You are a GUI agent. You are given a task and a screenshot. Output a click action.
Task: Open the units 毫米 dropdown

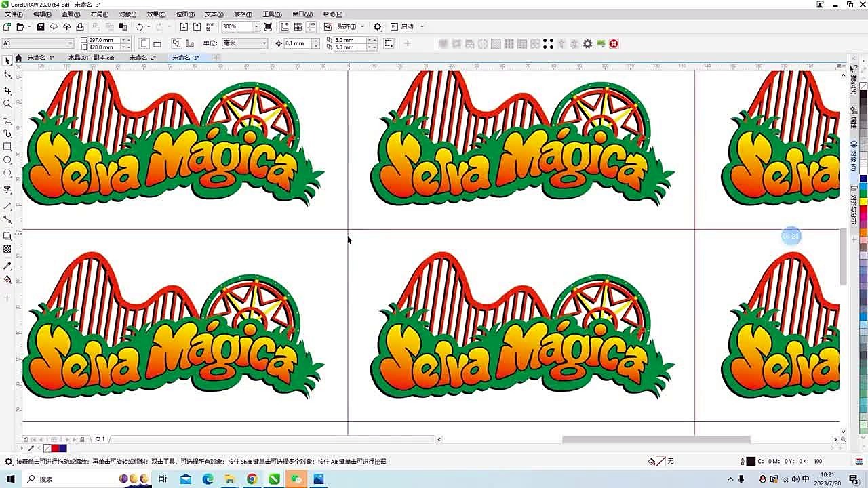click(264, 43)
